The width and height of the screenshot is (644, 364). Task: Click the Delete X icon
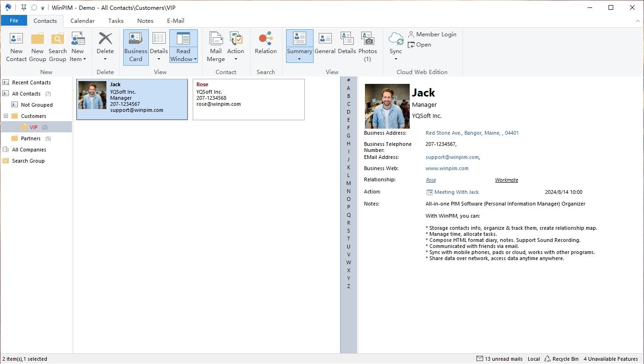(105, 39)
